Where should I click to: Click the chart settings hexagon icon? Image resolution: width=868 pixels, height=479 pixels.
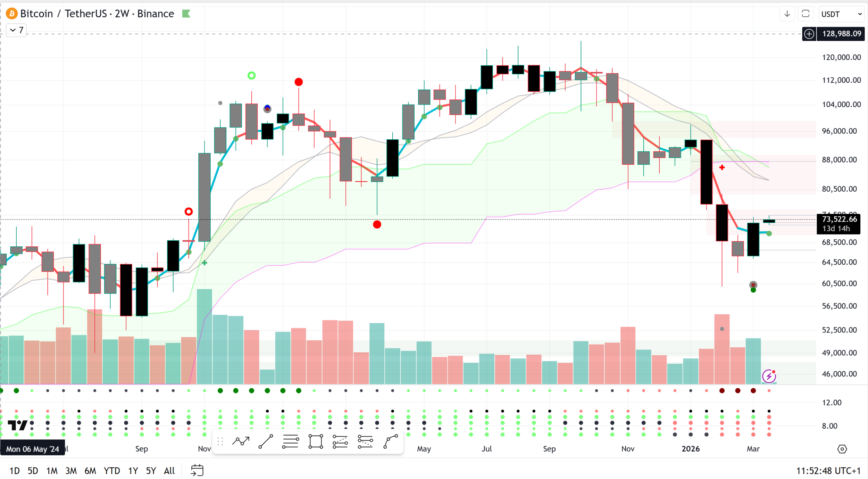pos(842,449)
